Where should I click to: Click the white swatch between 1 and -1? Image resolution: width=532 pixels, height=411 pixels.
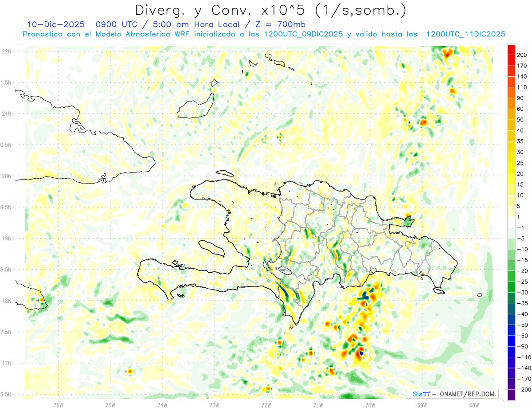[x=511, y=222]
